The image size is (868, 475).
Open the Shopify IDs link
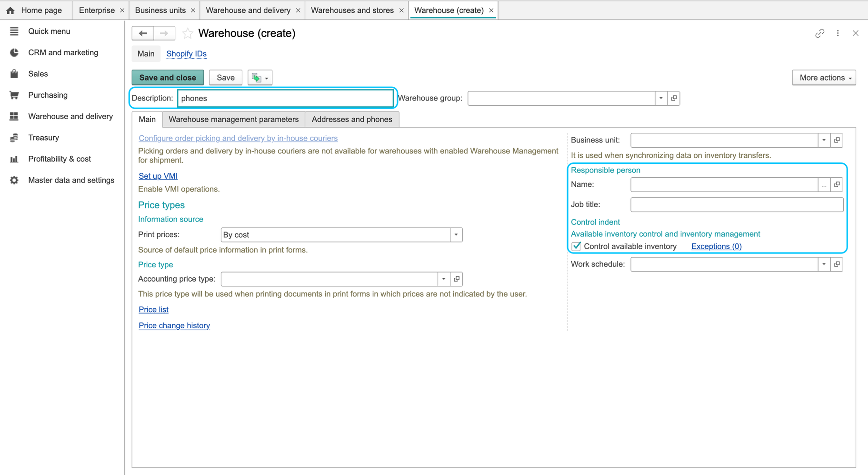pyautogui.click(x=186, y=54)
